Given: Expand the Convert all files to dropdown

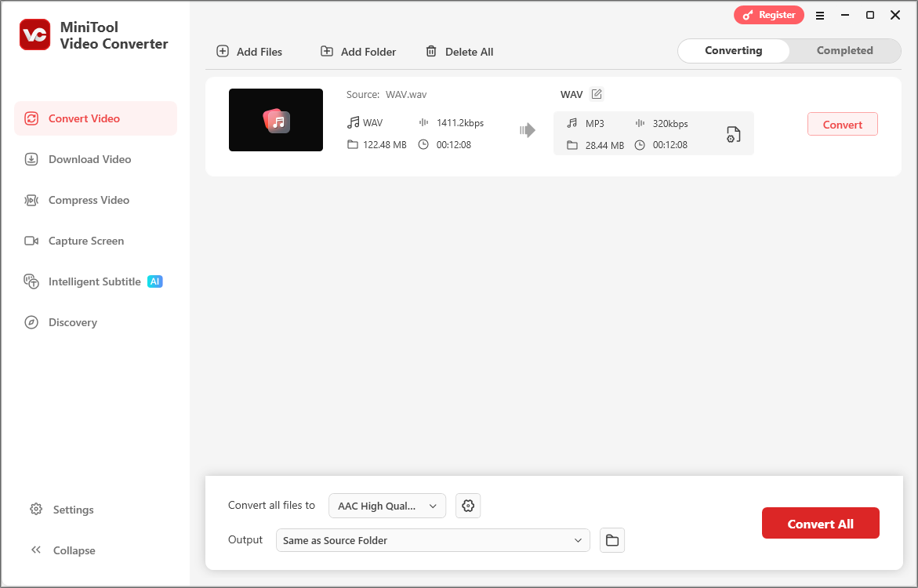Looking at the screenshot, I should [386, 506].
